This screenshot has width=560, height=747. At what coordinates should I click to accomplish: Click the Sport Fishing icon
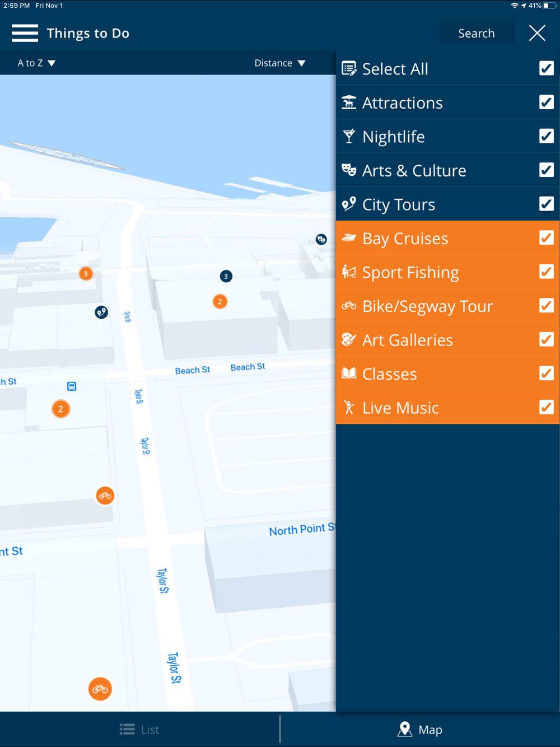pyautogui.click(x=349, y=272)
